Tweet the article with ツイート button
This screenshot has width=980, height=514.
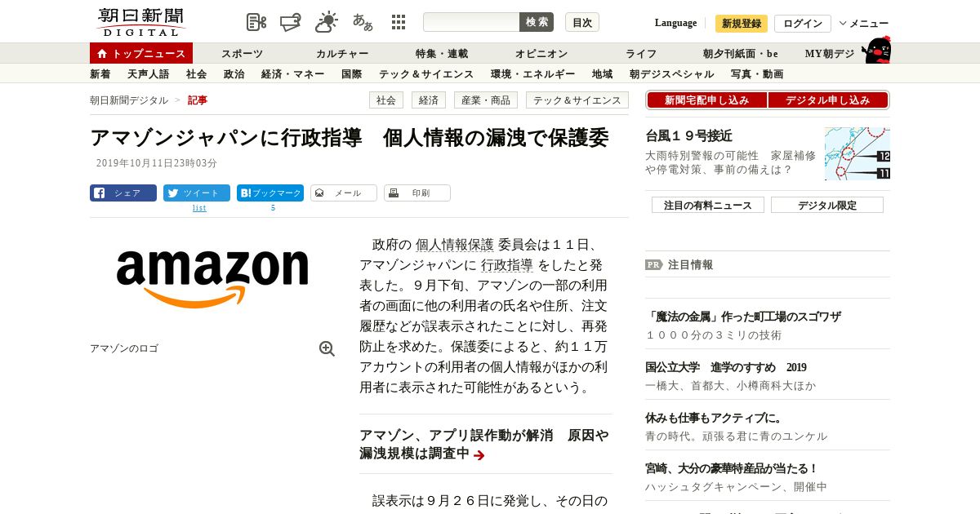[197, 193]
